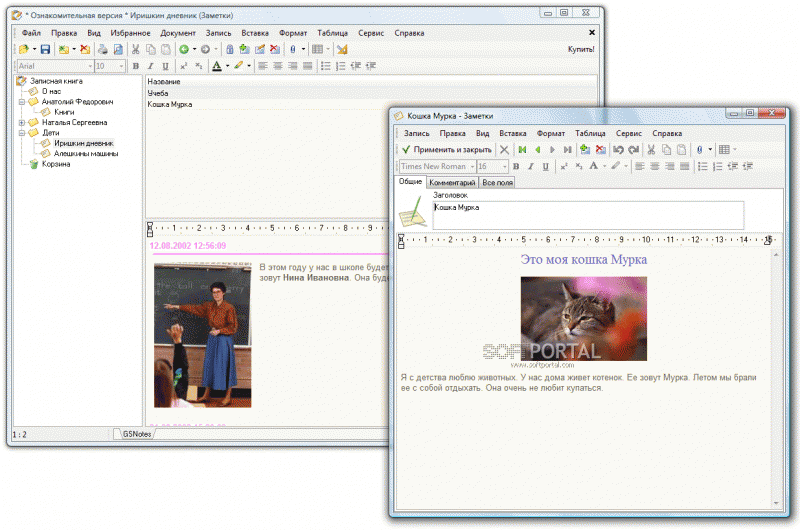Toggle superscript in main window format bar

(184, 66)
